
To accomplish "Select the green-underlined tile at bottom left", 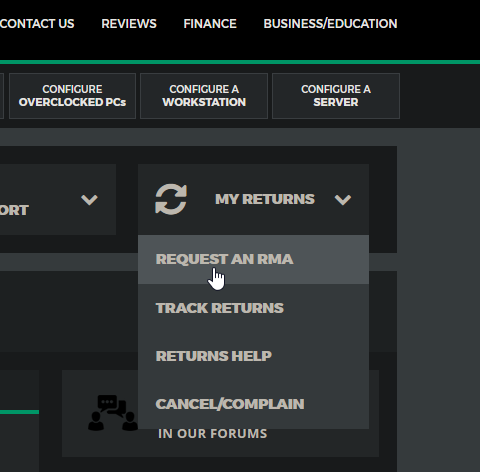I will point(19,421).
